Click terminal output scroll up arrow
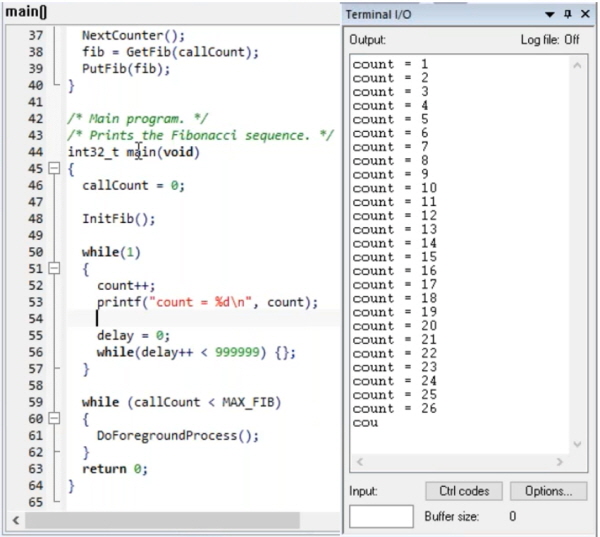Image resolution: width=600 pixels, height=537 pixels. pos(577,66)
